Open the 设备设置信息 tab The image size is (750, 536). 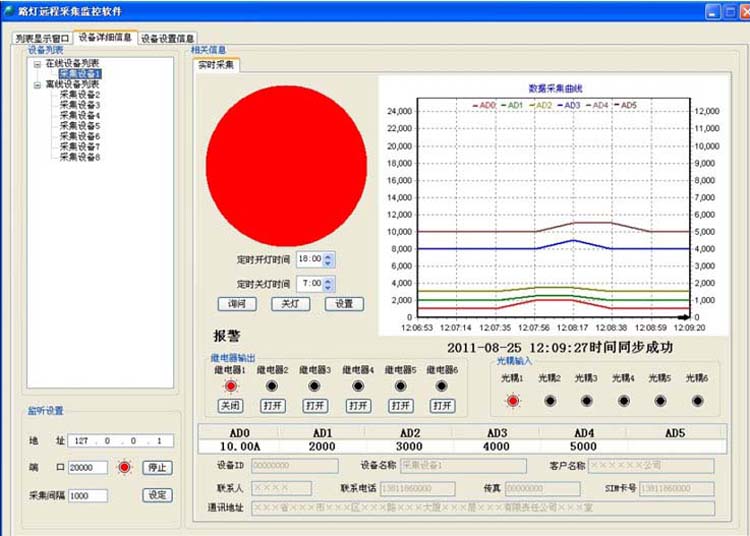167,38
